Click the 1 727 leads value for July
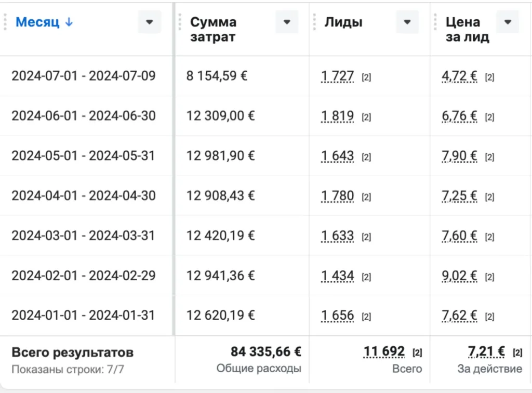Screen dimensions: 532x393 point(338,76)
